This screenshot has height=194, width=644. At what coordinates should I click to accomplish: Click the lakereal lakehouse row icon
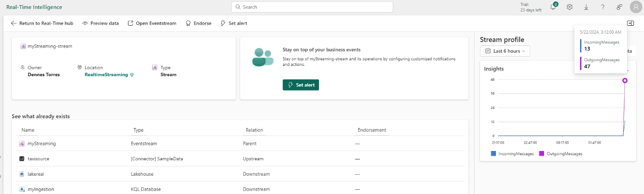coord(22,174)
